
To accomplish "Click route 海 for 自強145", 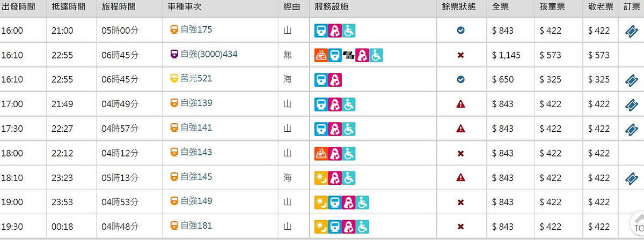I will pos(288,178).
